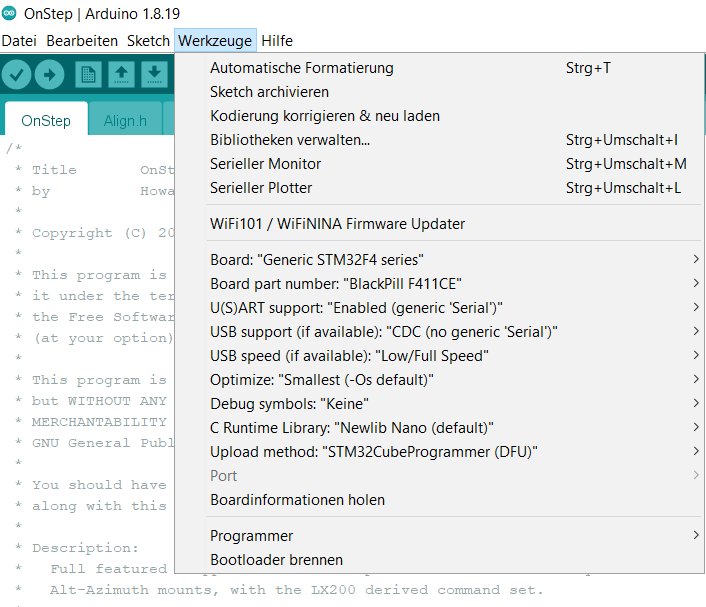Click the New sketch document icon
This screenshot has height=607, width=706.
[x=88, y=74]
